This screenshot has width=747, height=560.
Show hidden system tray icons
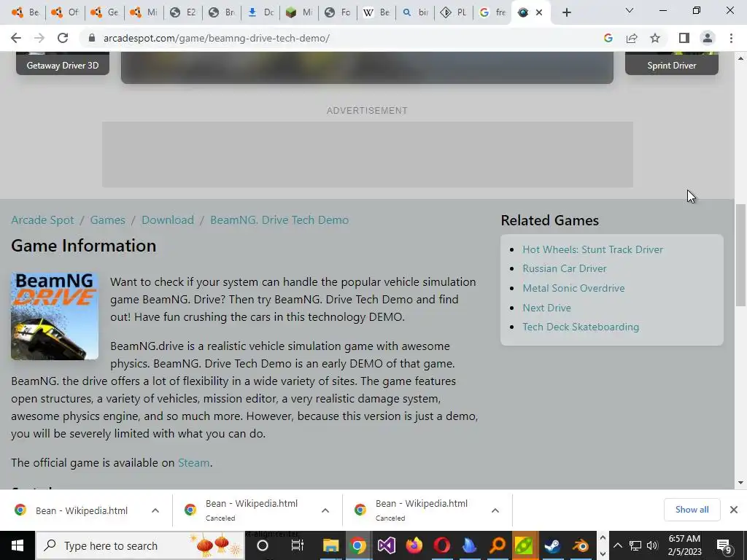pos(617,545)
